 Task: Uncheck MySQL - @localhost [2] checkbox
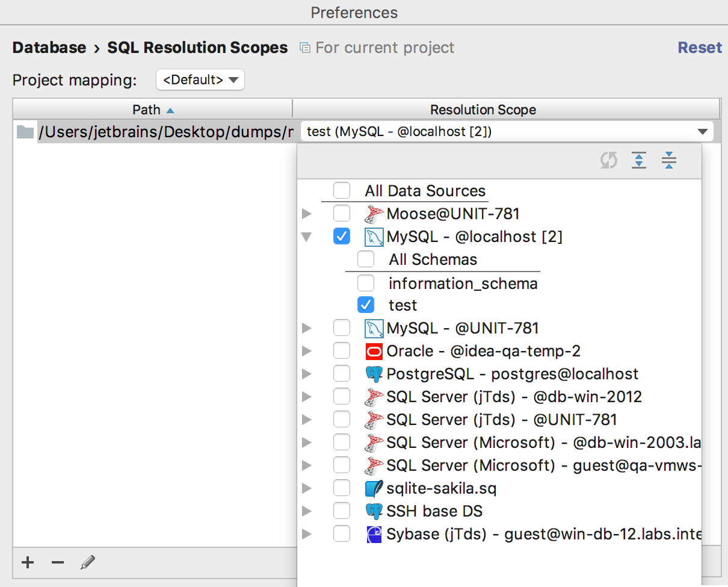342,237
